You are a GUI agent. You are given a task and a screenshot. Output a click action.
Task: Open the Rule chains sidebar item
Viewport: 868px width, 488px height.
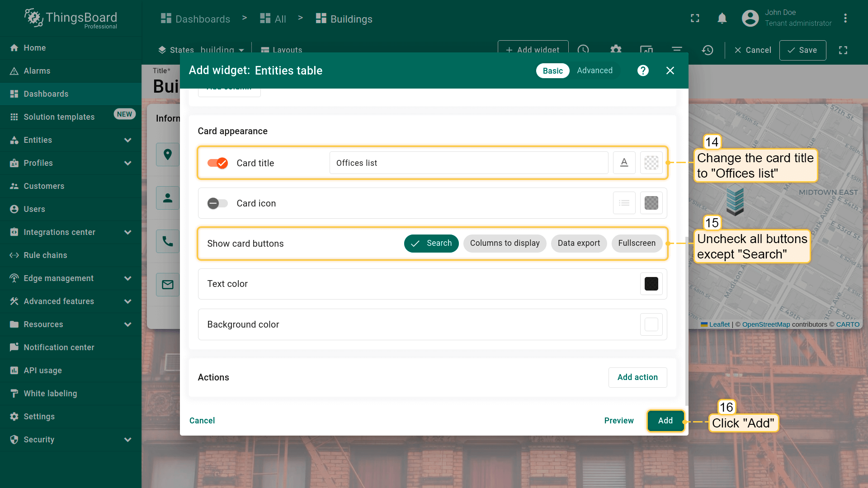[45, 255]
